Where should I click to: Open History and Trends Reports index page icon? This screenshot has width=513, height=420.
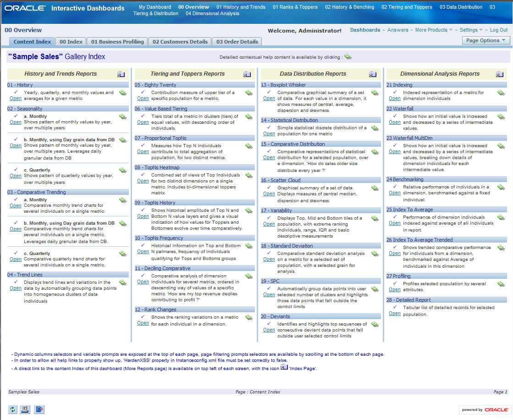pos(121,74)
